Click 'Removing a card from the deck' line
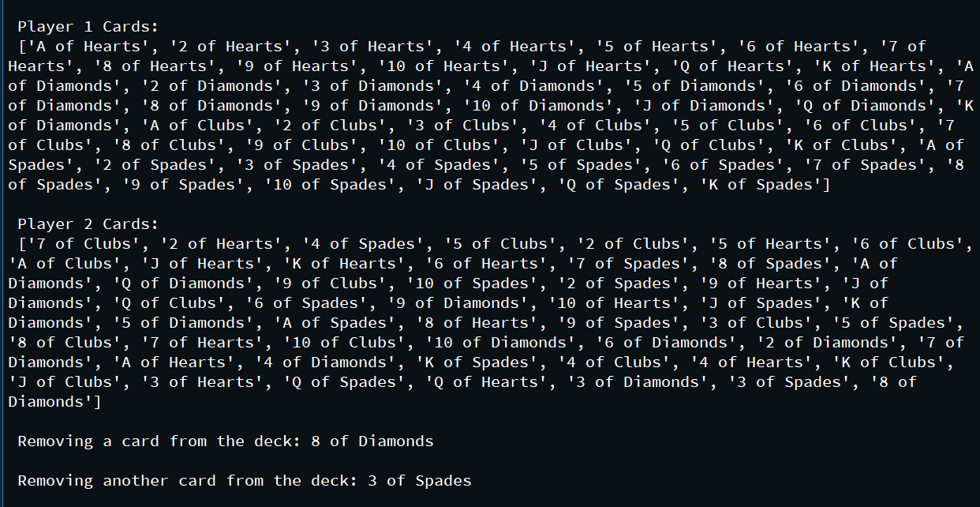Image resolution: width=980 pixels, height=507 pixels. pyautogui.click(x=226, y=441)
